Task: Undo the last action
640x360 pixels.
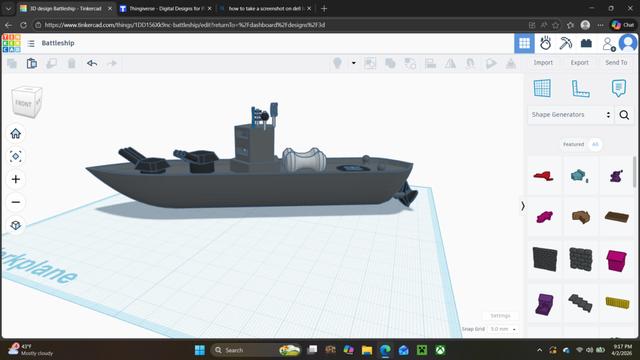Action: coord(92,63)
